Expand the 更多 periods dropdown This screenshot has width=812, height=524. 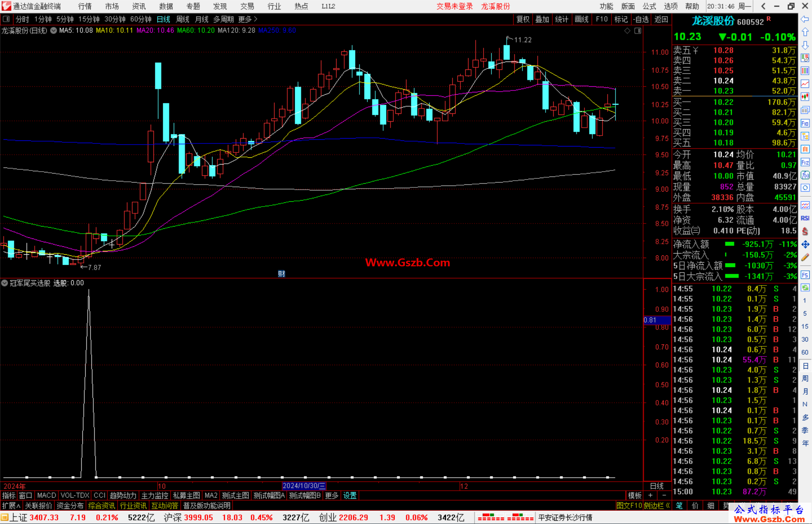(248, 19)
